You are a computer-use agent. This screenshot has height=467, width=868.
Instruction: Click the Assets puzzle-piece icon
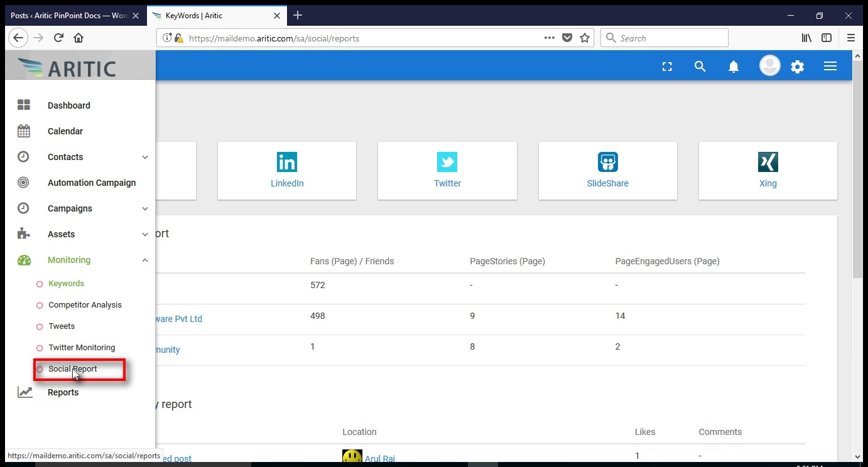click(23, 233)
